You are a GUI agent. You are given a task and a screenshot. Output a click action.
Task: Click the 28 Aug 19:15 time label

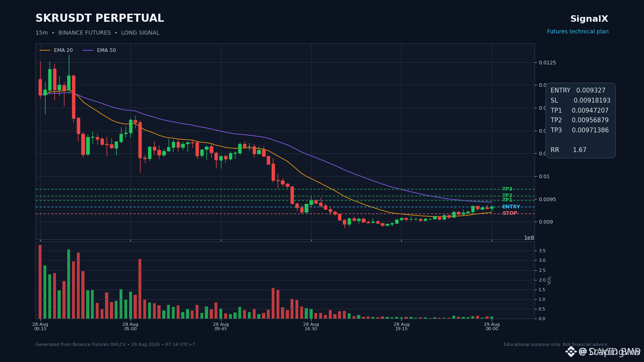click(x=402, y=327)
